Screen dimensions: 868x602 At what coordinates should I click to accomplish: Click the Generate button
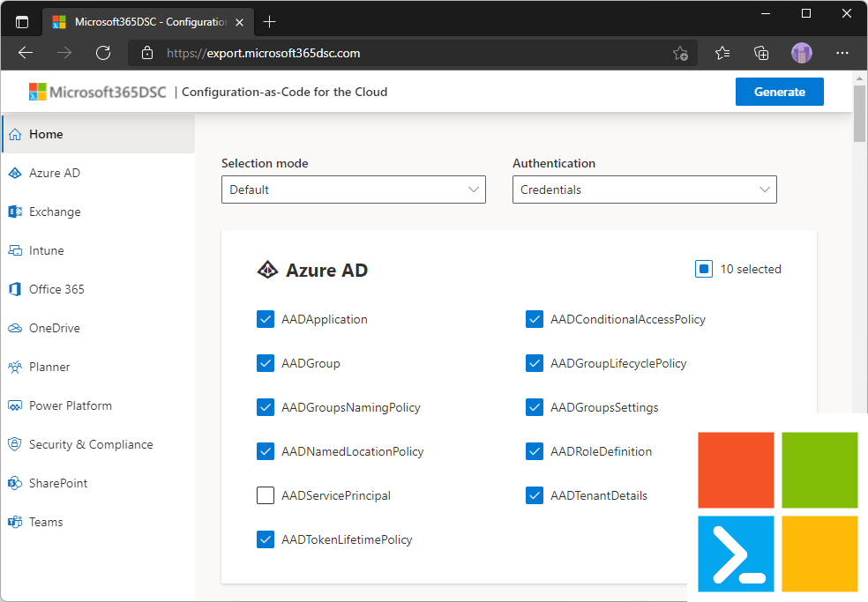click(780, 92)
